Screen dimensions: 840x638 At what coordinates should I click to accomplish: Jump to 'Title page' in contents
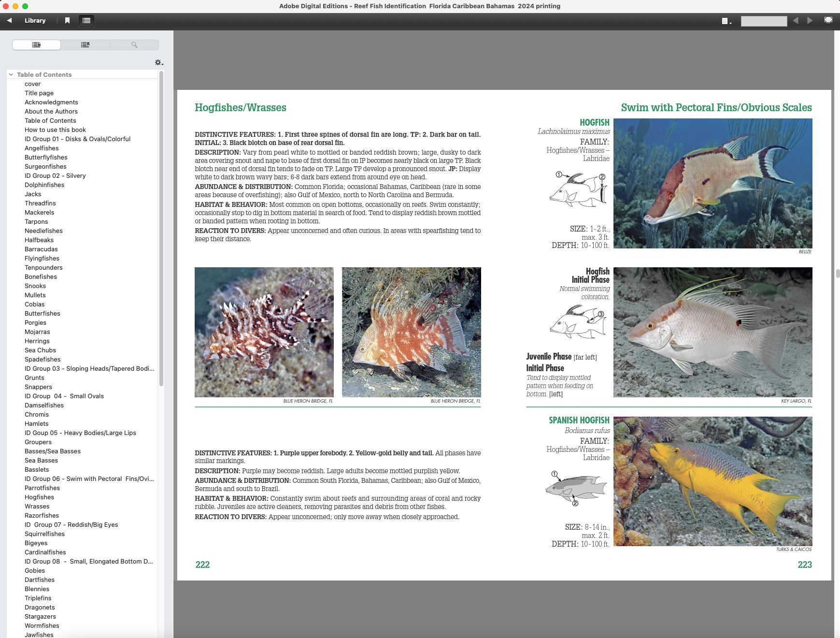click(x=39, y=93)
